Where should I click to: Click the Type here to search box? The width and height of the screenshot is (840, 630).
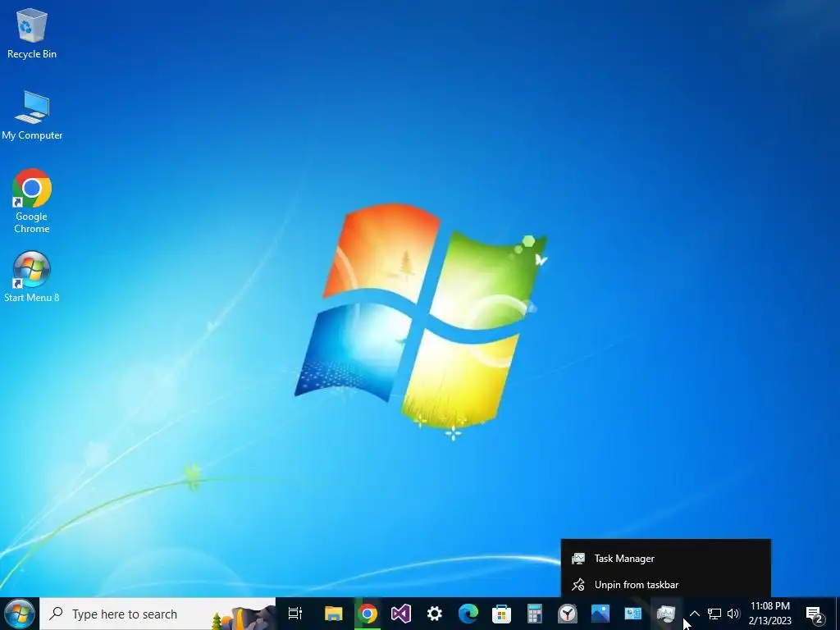pyautogui.click(x=157, y=614)
